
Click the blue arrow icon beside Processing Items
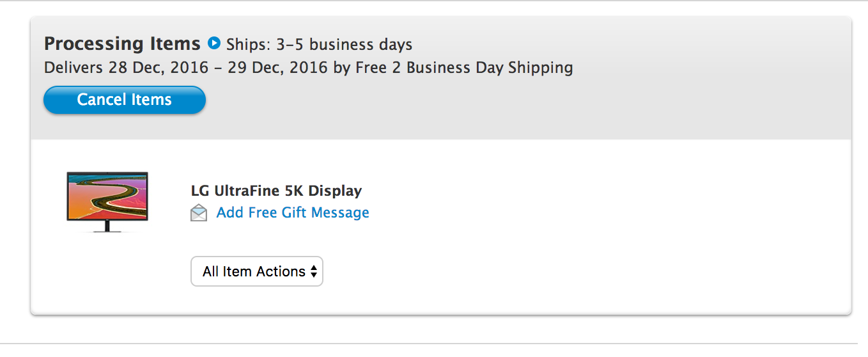[214, 44]
